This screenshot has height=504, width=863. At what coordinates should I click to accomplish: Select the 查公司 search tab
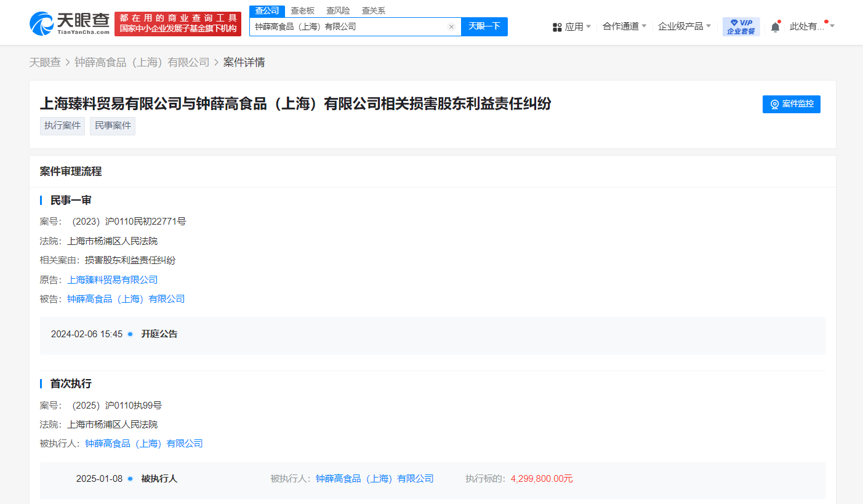(x=267, y=10)
